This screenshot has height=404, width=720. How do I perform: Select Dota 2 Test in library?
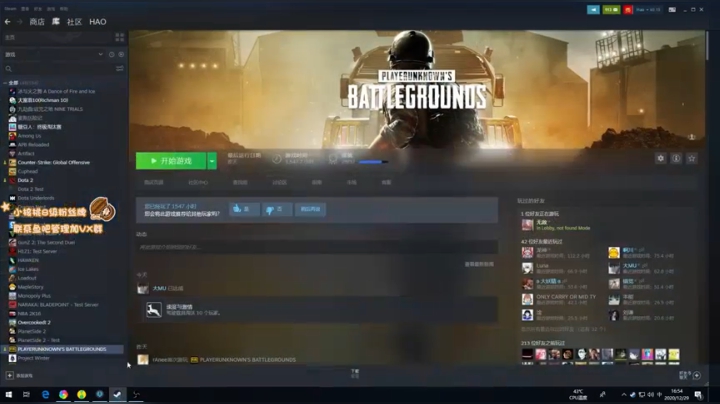[x=30, y=189]
